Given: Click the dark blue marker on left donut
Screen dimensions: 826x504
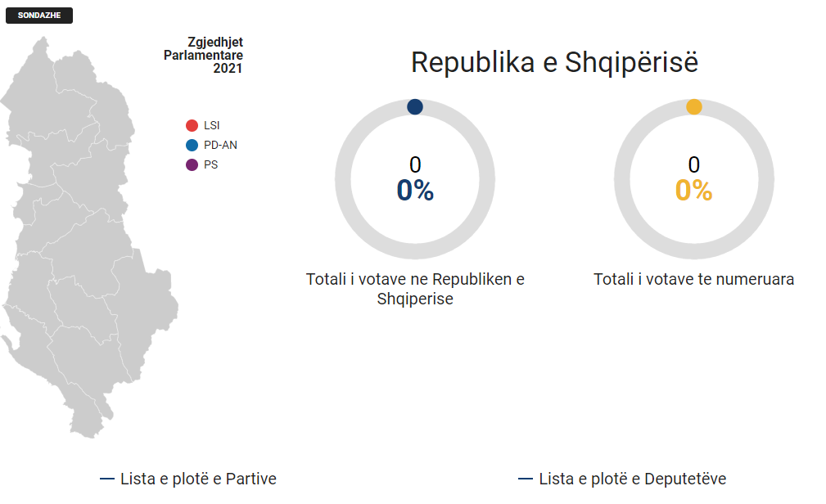Looking at the screenshot, I should 415,107.
